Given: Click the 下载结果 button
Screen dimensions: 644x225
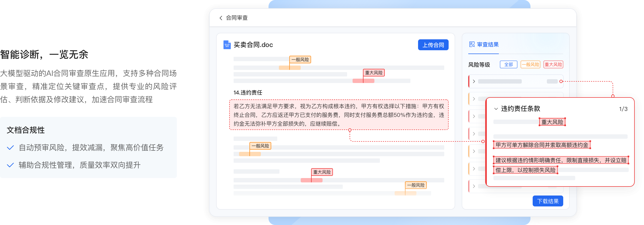Looking at the screenshot, I should point(548,201).
